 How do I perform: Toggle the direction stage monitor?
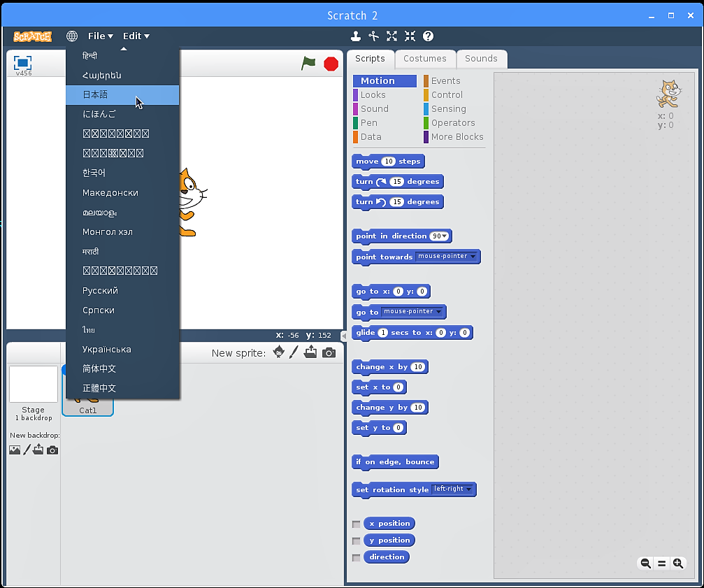356,557
